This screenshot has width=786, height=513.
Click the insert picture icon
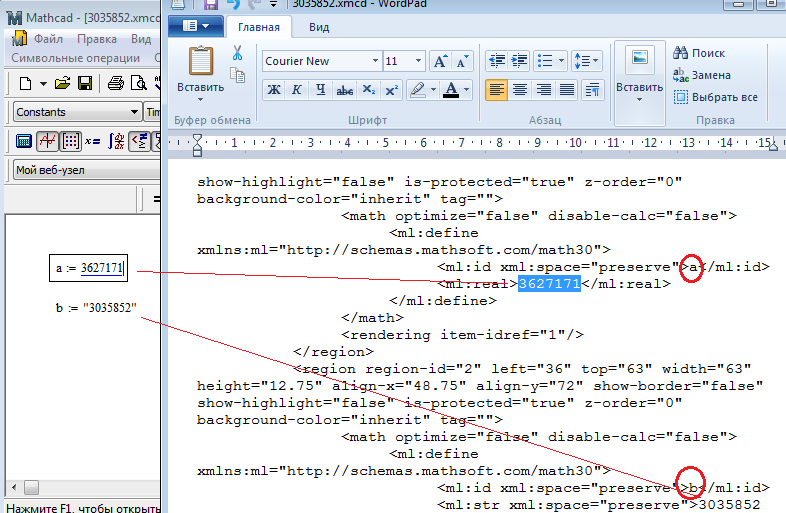pos(640,59)
